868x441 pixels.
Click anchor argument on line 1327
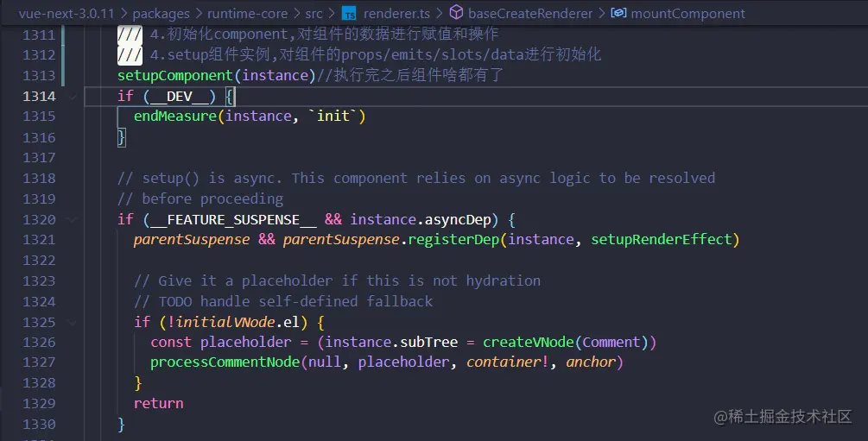[590, 362]
